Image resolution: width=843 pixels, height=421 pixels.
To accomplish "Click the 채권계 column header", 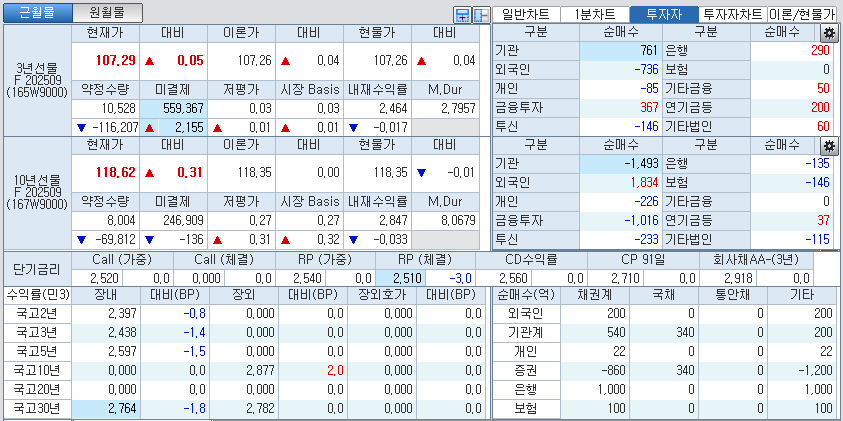I will click(595, 295).
